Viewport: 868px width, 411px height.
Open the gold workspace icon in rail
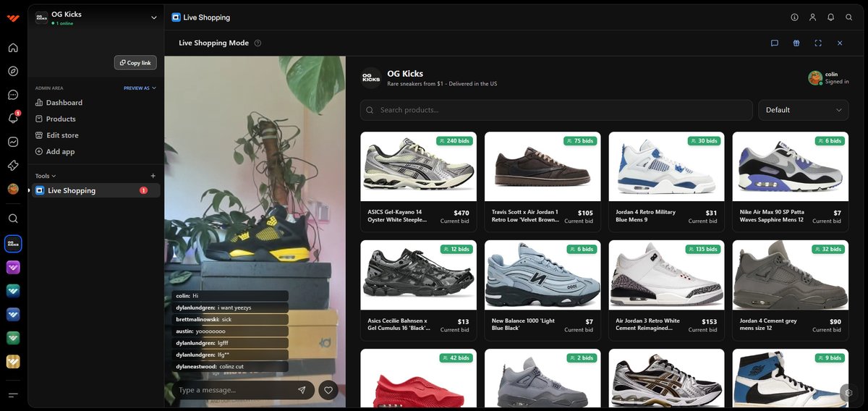[x=13, y=362]
